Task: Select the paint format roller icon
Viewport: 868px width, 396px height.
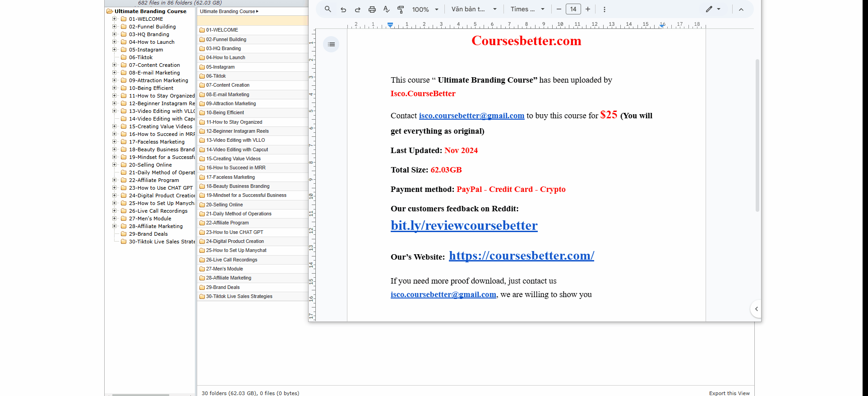Action: pos(401,9)
